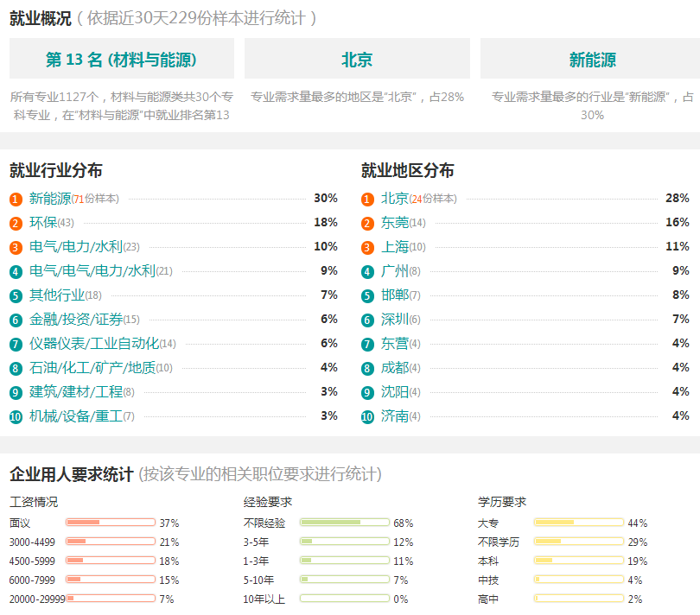The image size is (700, 615).
Task: Click rank badge 10 beside 济南
Action: [x=367, y=417]
